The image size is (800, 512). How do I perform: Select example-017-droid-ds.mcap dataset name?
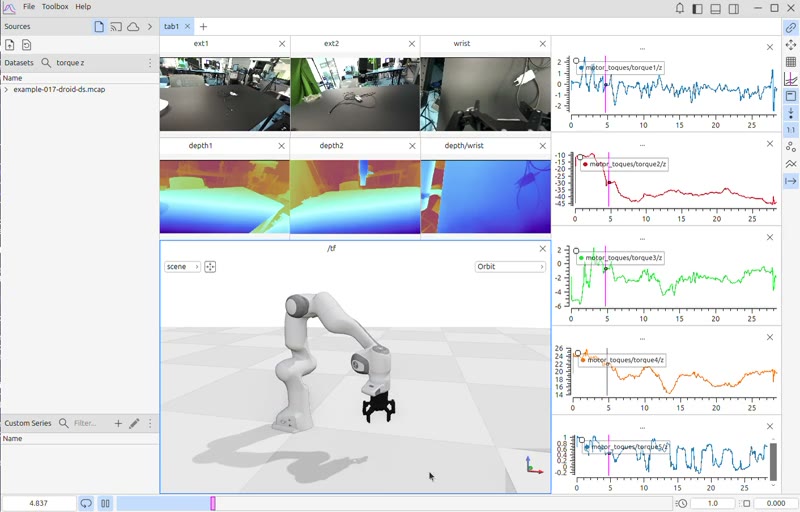(59, 89)
